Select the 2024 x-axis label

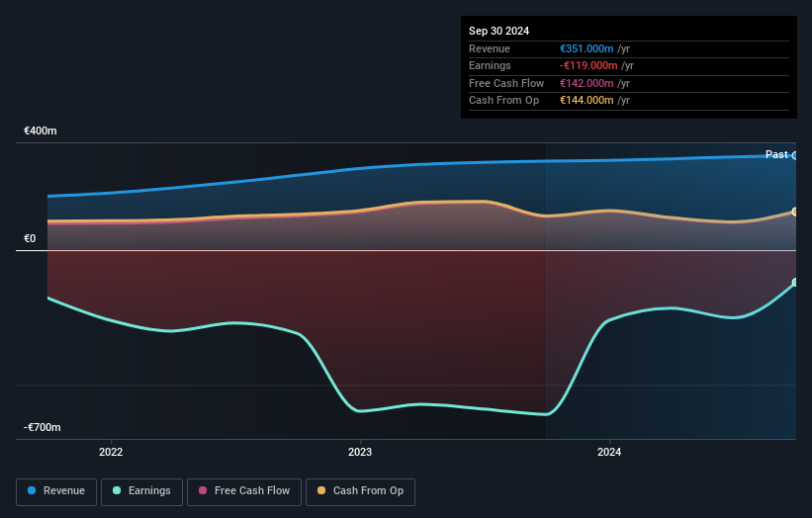tap(609, 452)
